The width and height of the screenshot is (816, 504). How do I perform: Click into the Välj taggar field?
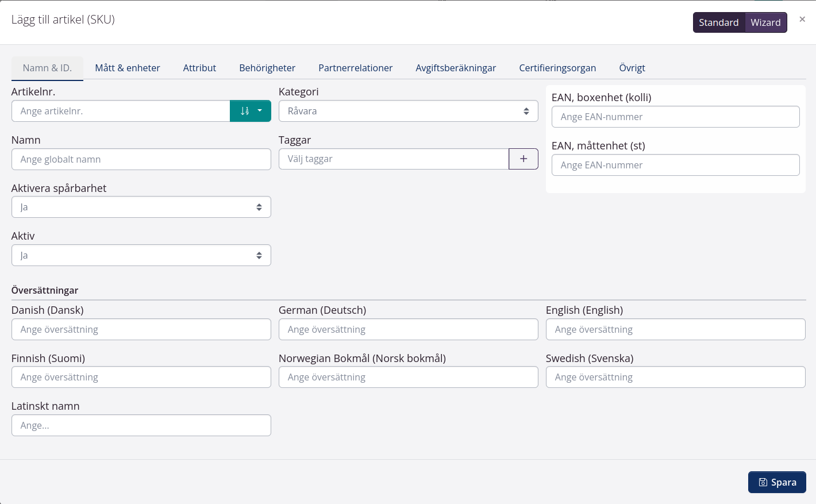click(394, 159)
